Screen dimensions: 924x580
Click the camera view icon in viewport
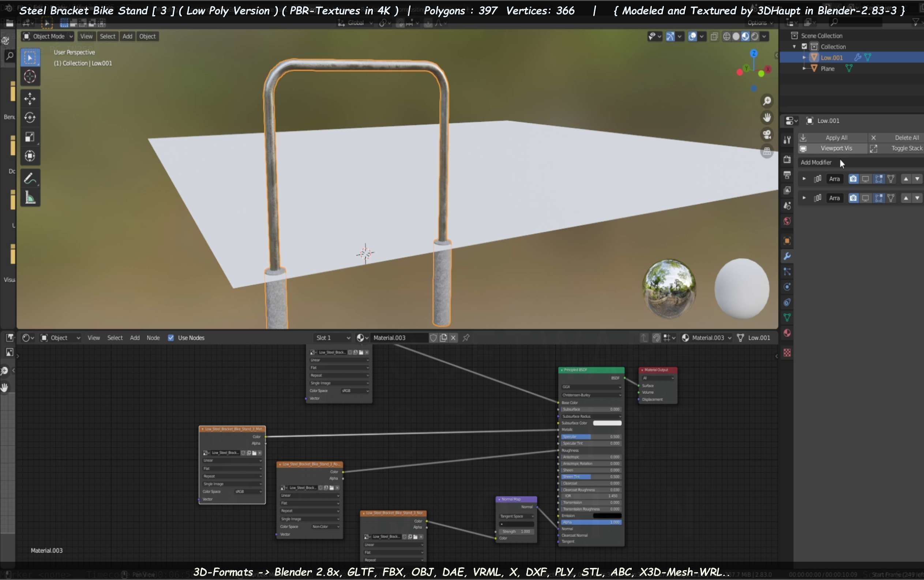pyautogui.click(x=767, y=135)
